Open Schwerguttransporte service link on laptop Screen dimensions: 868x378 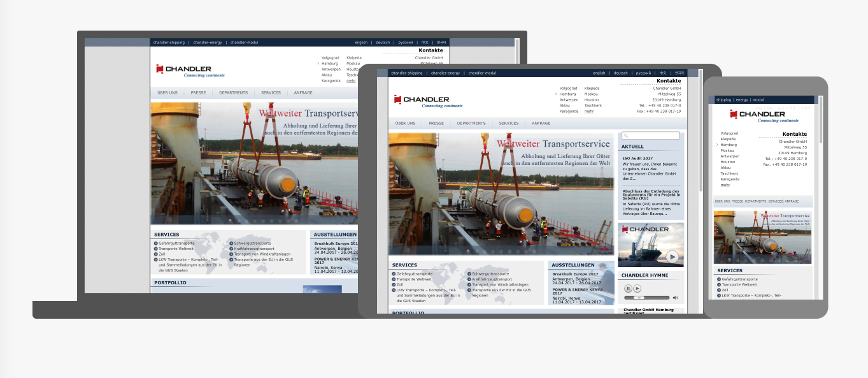pyautogui.click(x=252, y=243)
